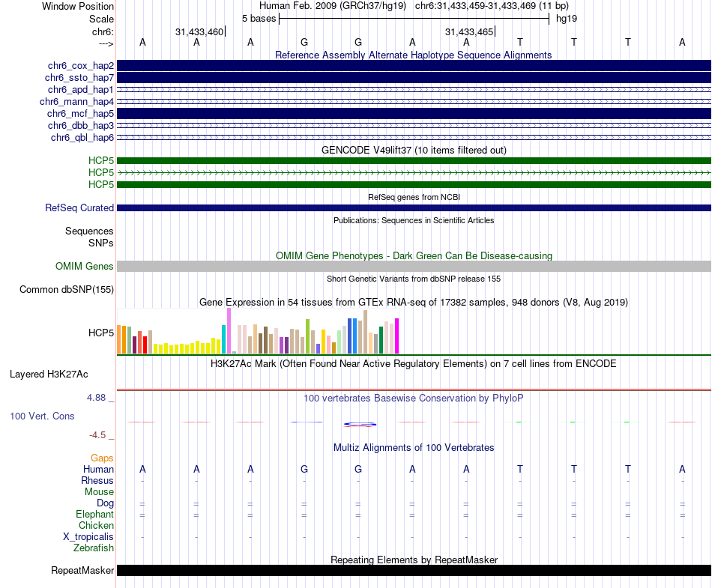Viewport: 712px width, 588px height.
Task: Select the Mouse species label
Action: (x=99, y=492)
